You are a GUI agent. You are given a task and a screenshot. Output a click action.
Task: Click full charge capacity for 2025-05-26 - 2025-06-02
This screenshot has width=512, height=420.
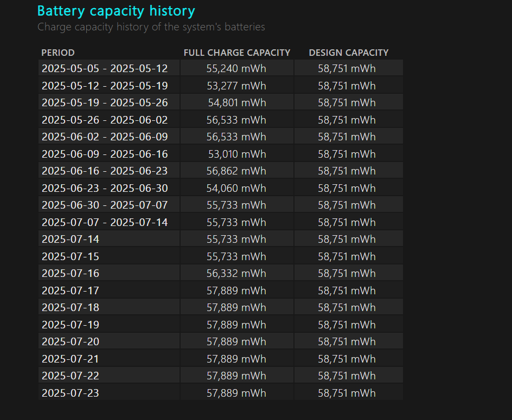point(236,120)
